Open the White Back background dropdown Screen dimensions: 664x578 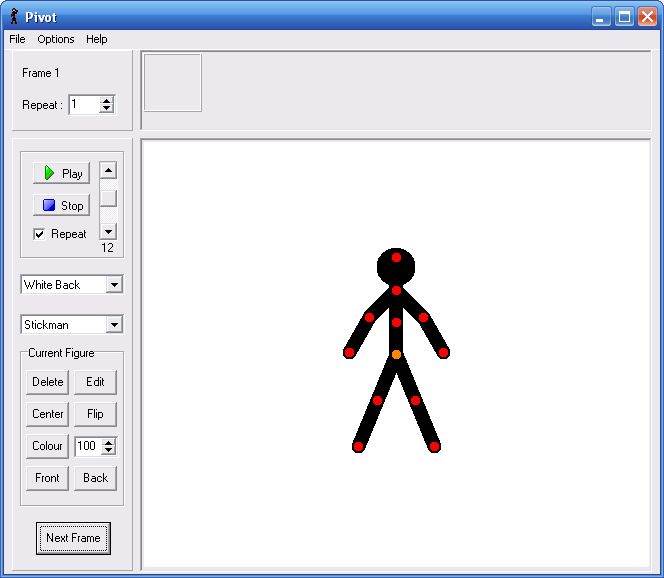(x=114, y=285)
